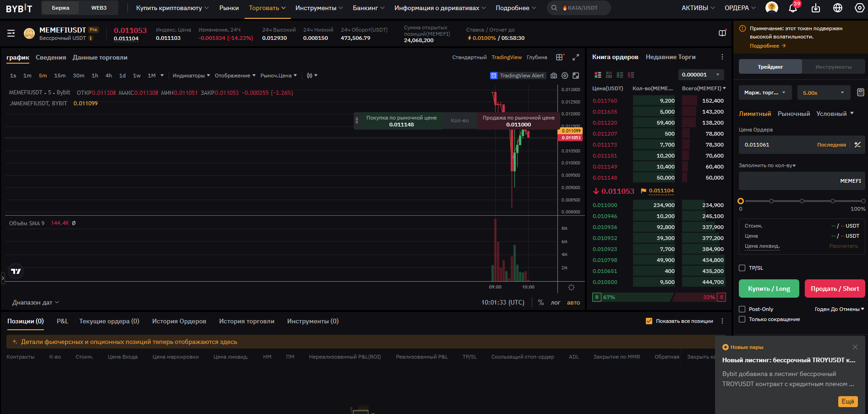Open the hamburger pair list menu
This screenshot has width=868, height=414.
click(11, 33)
